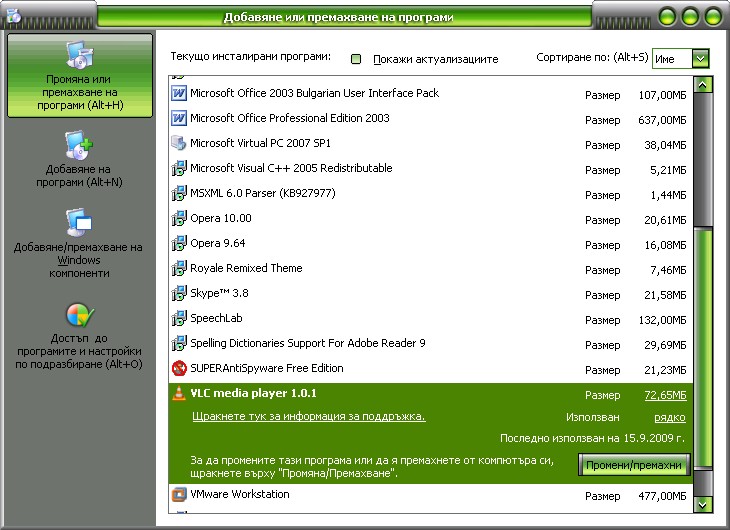Click Microsoft Office Professional Edition 2003 icon
The width and height of the screenshot is (730, 530).
pos(179,118)
